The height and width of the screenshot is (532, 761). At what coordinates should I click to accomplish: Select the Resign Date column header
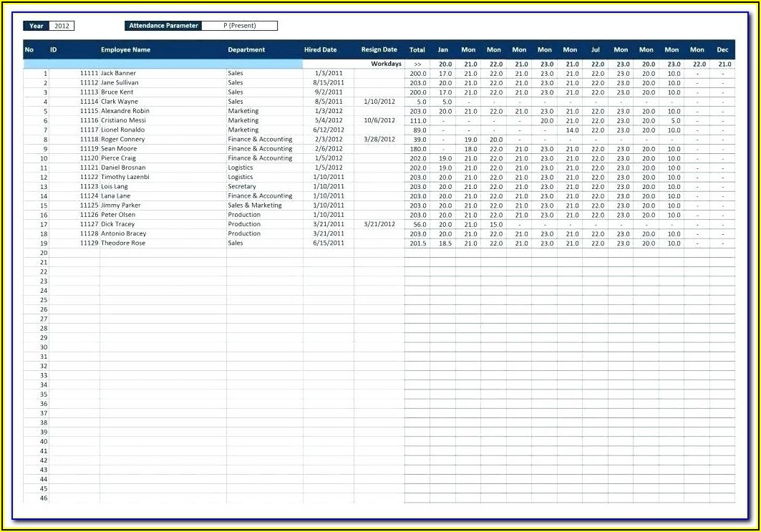click(379, 50)
